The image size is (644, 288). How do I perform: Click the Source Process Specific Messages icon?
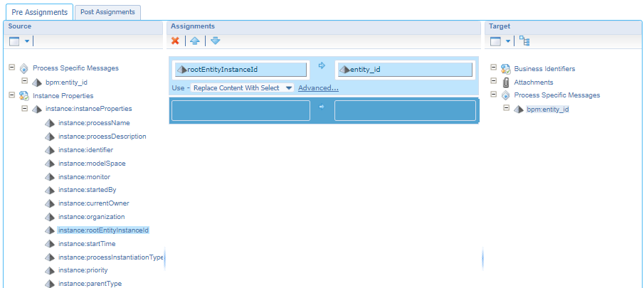(23, 68)
